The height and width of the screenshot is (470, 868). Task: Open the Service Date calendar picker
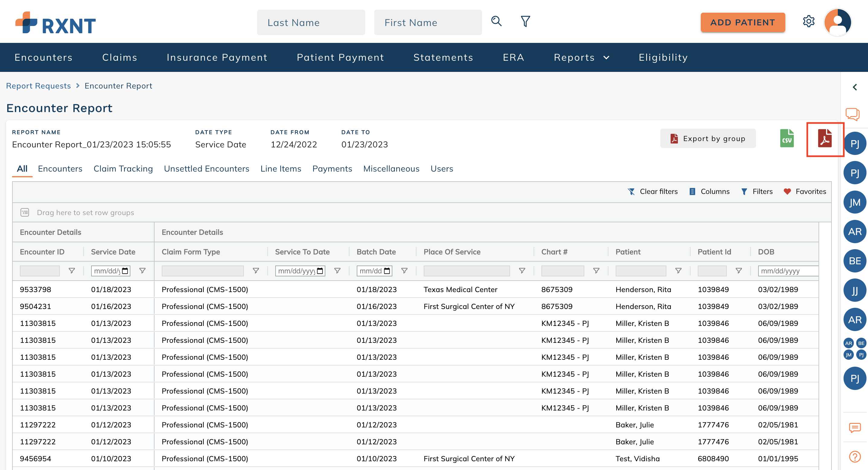coord(124,270)
